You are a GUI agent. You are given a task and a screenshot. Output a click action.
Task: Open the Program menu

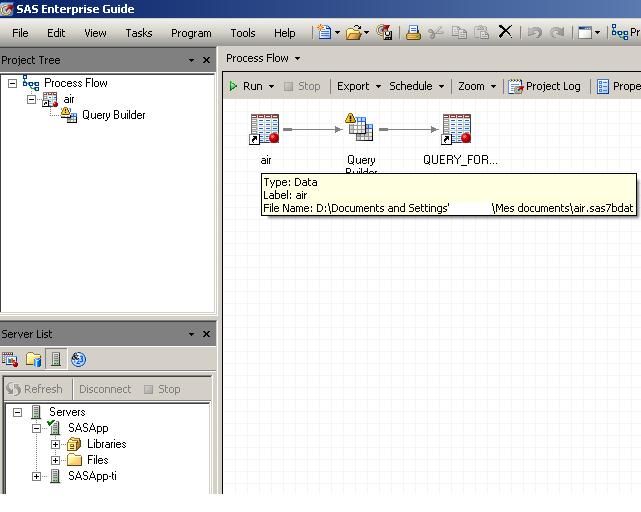(x=191, y=33)
